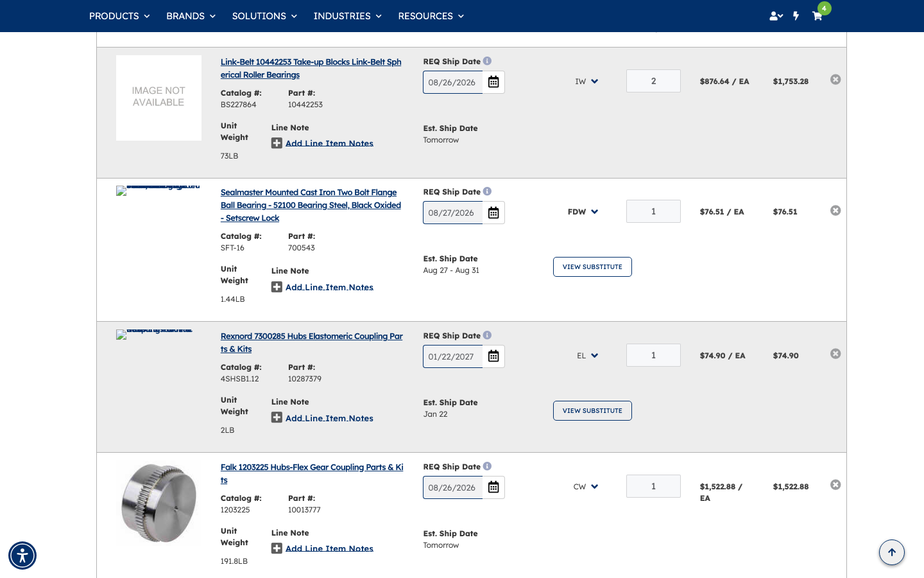
Task: Click part number 700543
Action: click(x=302, y=248)
